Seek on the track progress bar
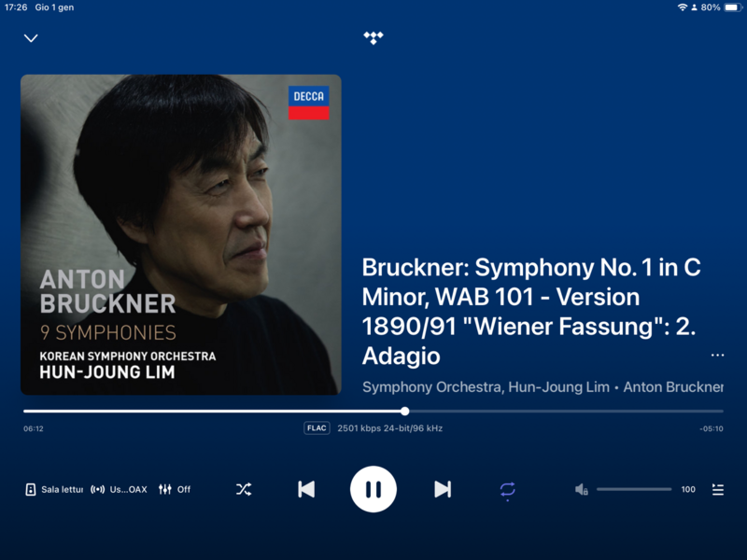This screenshot has width=747, height=560. (373, 411)
